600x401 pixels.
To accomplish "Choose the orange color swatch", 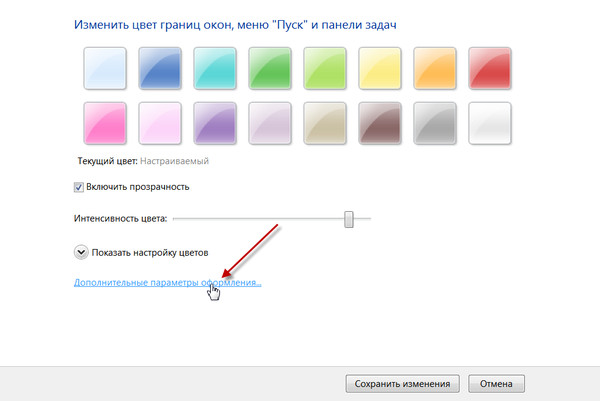I will 435,68.
